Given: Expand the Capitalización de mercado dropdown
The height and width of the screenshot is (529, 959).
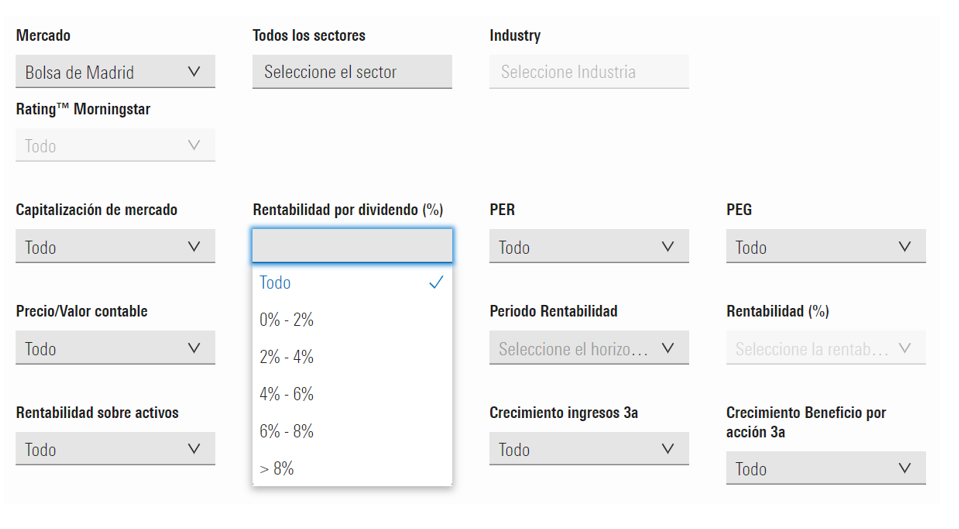Looking at the screenshot, I should click(x=115, y=247).
